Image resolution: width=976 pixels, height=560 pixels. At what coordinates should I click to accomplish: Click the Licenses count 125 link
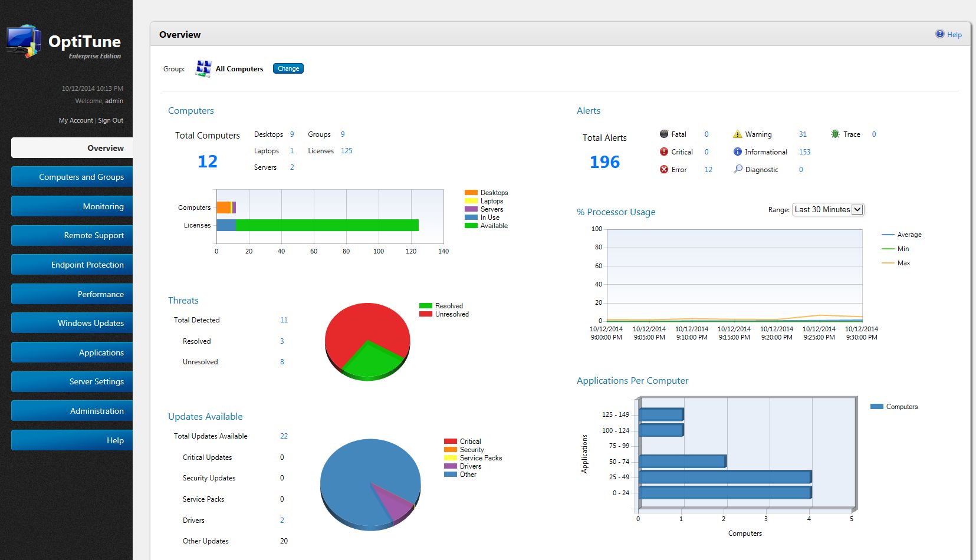click(x=346, y=150)
